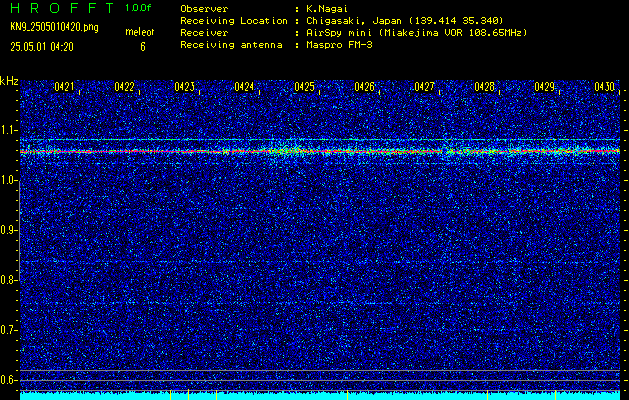The image size is (629, 400).
Task: Click the meteor count value 6
Action: coord(143,47)
